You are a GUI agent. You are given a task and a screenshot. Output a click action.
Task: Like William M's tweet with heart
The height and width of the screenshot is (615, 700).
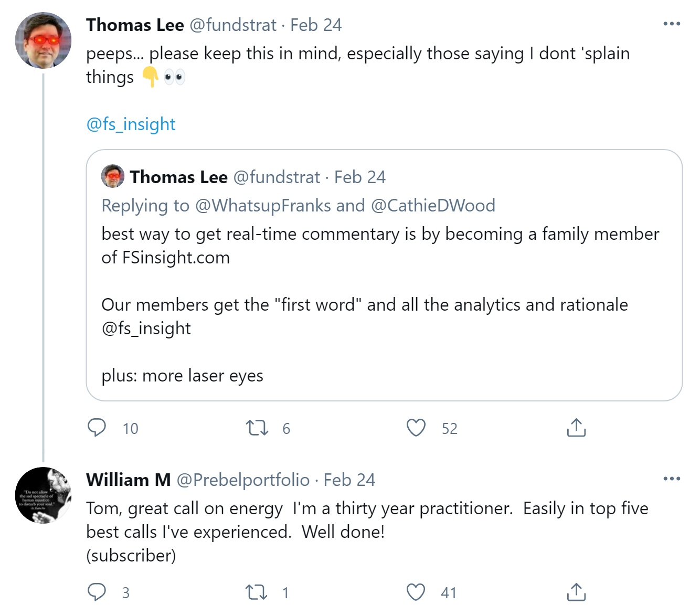click(x=416, y=592)
